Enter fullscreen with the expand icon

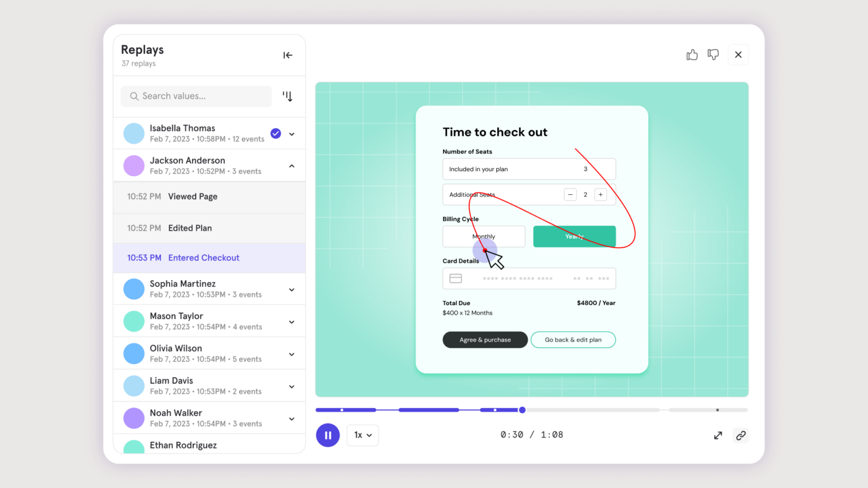pyautogui.click(x=718, y=435)
